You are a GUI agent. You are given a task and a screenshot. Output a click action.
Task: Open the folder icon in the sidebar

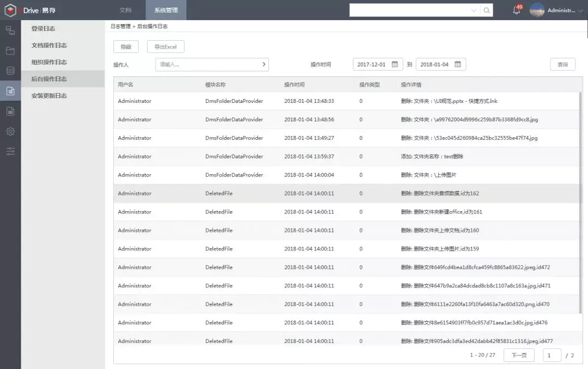(x=10, y=51)
